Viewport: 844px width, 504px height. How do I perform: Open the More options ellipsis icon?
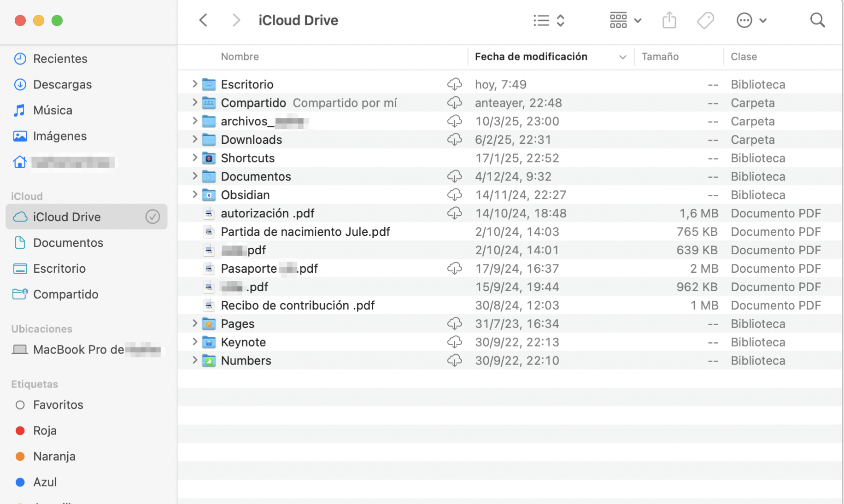tap(744, 20)
